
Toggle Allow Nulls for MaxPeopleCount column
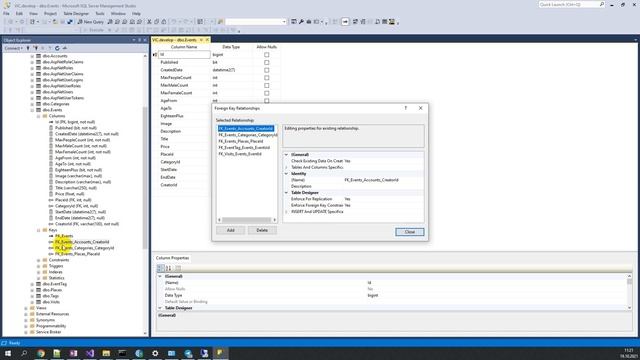click(267, 78)
